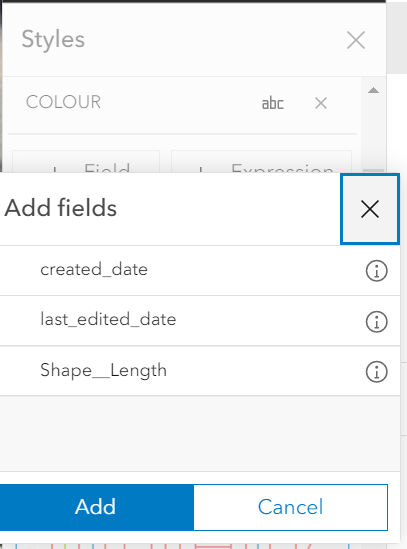Screen dimensions: 407x549
Task: Remove the COLOUR field with its X
Action: (321, 103)
